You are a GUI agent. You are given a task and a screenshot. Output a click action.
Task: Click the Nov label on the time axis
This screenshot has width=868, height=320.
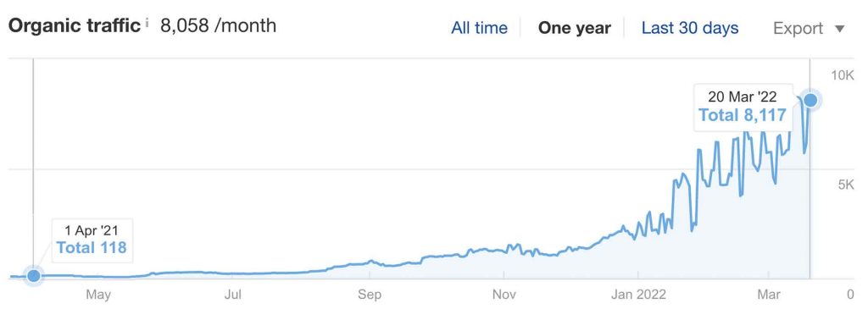coord(504,295)
